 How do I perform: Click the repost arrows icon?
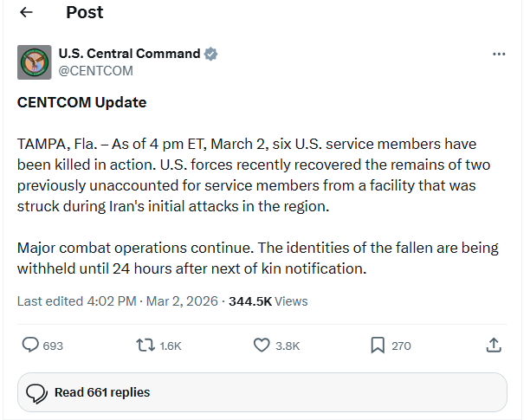click(x=146, y=346)
